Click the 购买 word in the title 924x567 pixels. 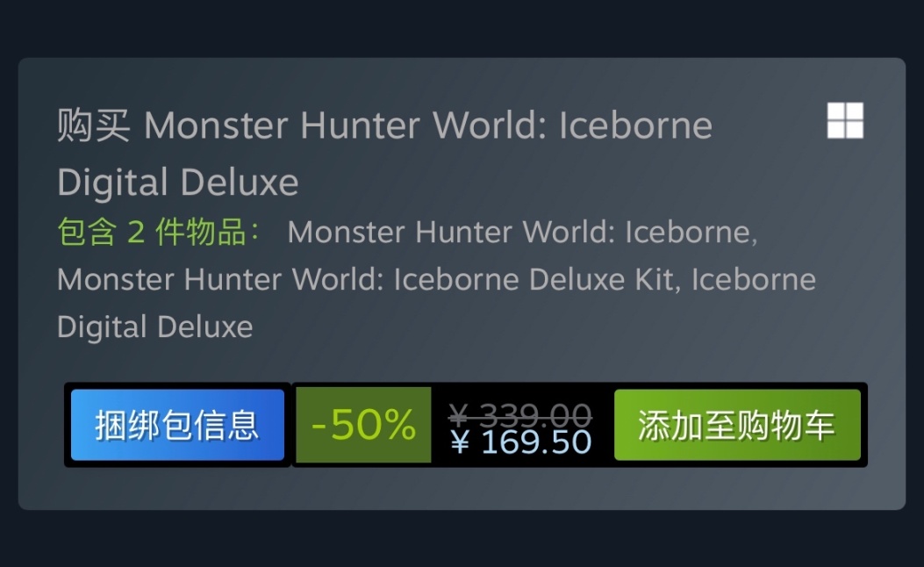[x=94, y=125]
